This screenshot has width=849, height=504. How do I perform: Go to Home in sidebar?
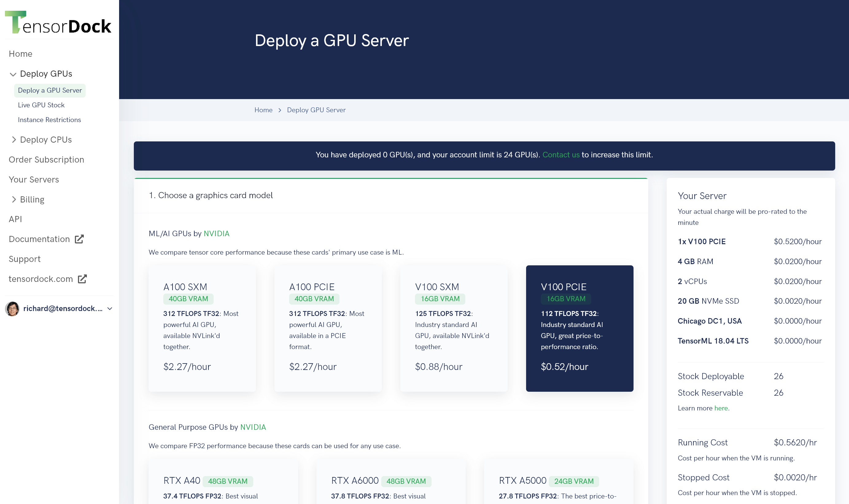tap(20, 54)
